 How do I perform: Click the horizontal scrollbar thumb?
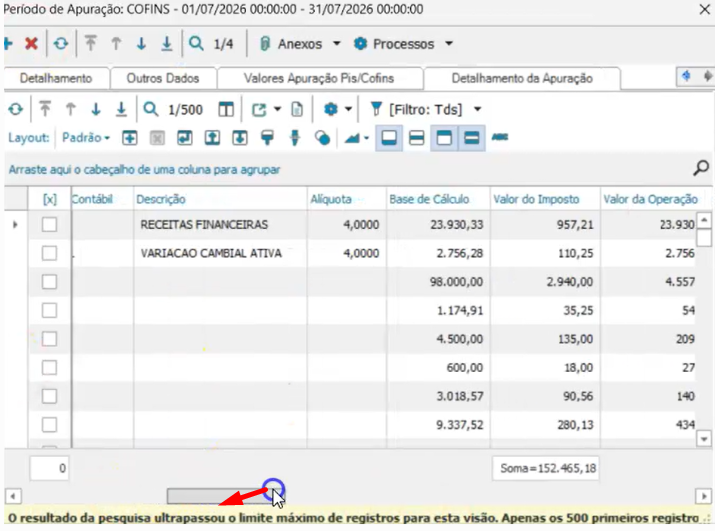221,496
